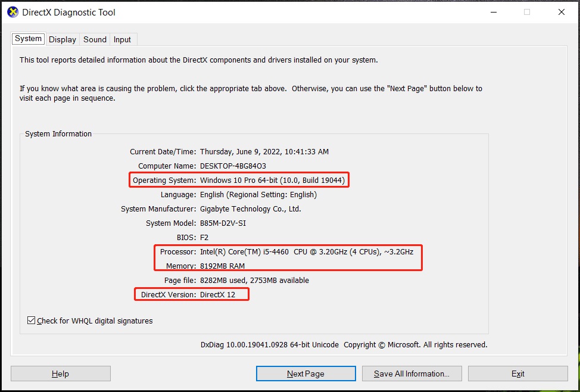Screen dimensions: 580x392
Task: Click the highlighted Processor entry
Action: (287, 251)
